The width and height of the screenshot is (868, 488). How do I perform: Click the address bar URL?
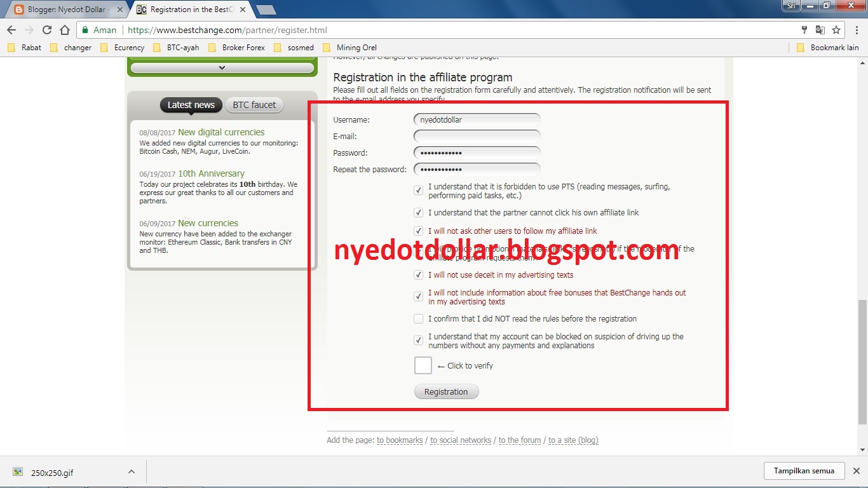(x=227, y=30)
